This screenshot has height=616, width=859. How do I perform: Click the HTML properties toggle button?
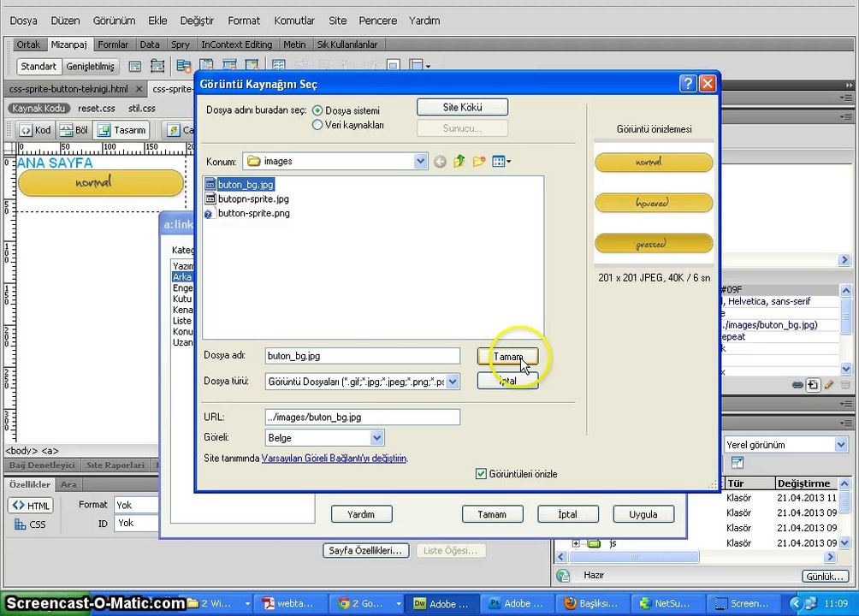[31, 506]
